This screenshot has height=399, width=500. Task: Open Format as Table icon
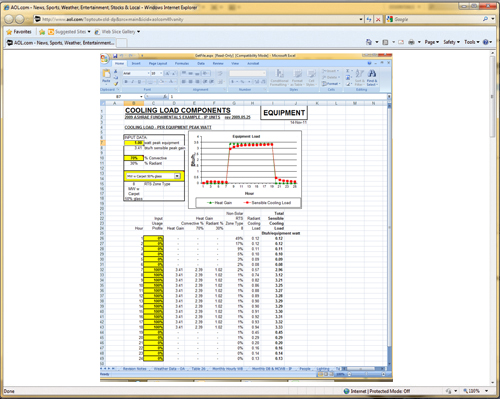297,78
